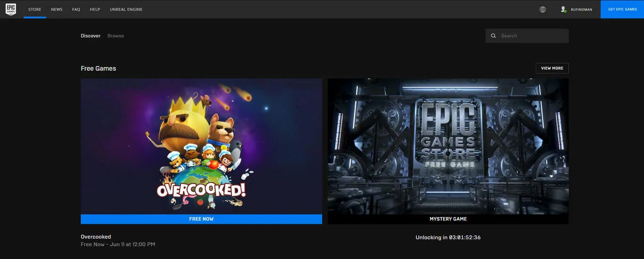Open the UNREAL ENGINE nav item
This screenshot has width=644, height=259.
(126, 9)
